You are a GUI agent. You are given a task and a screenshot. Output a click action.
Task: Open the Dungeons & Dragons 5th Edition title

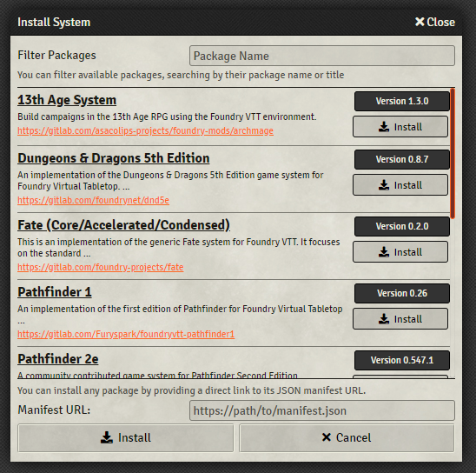[x=114, y=158]
